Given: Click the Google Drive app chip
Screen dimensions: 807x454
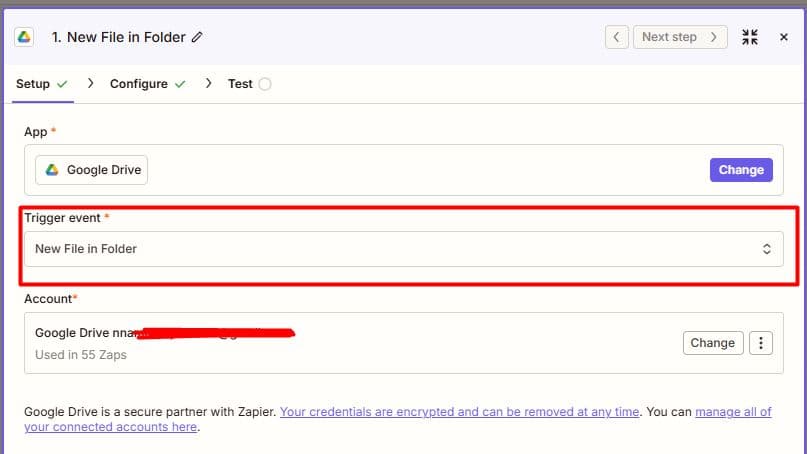Looking at the screenshot, I should [92, 170].
